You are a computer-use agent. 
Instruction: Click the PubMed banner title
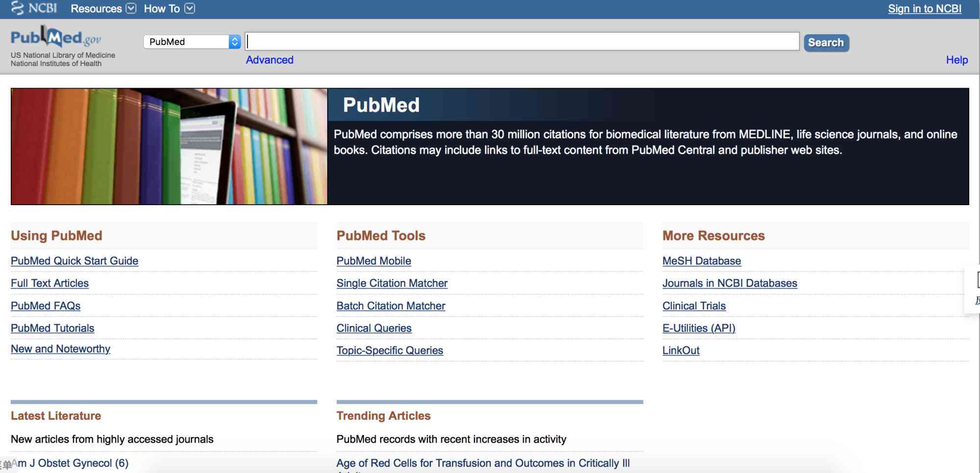pos(381,105)
